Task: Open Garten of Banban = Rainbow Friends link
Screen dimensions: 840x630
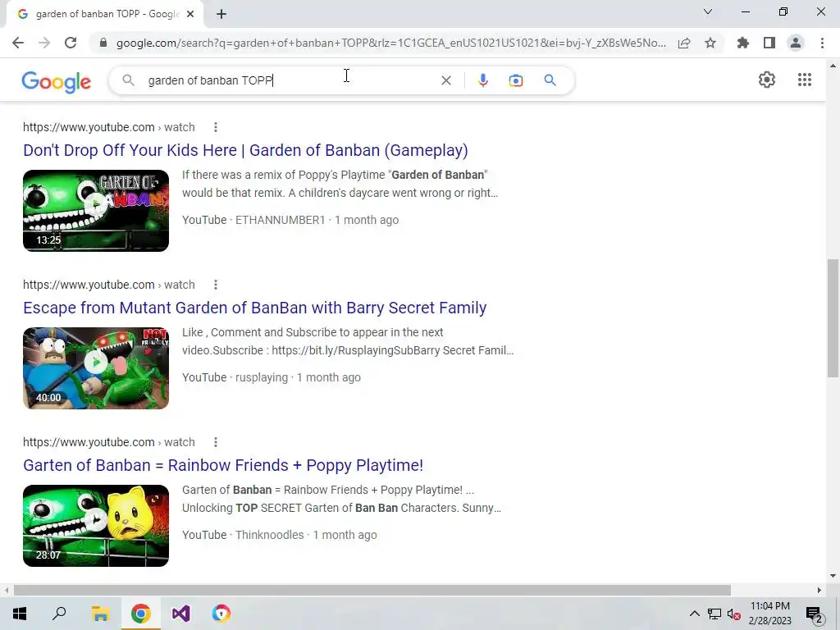Action: 223,465
